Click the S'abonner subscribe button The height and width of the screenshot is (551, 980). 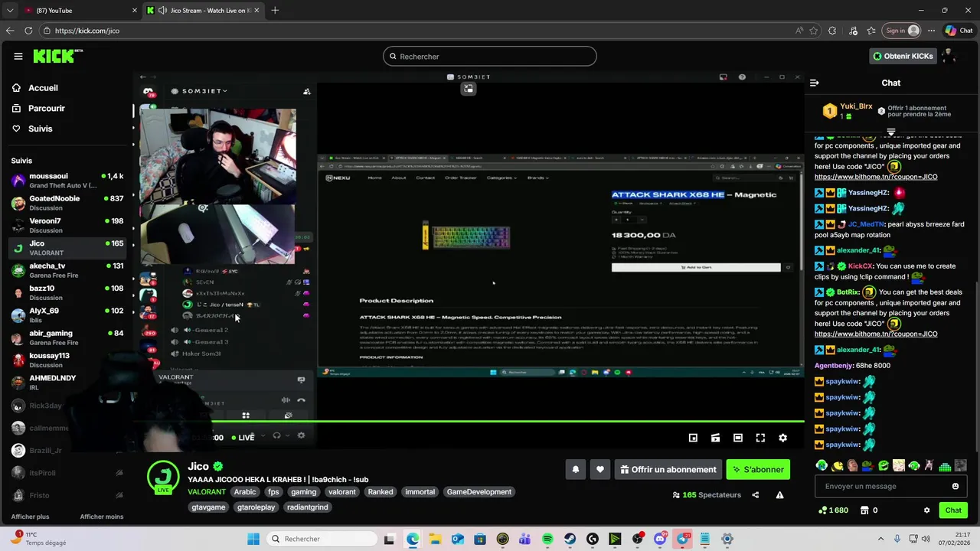point(758,470)
